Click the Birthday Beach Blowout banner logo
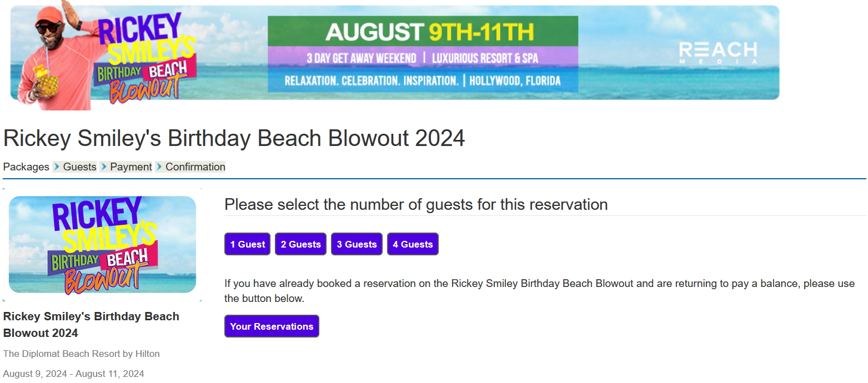868x383 pixels. click(x=146, y=58)
